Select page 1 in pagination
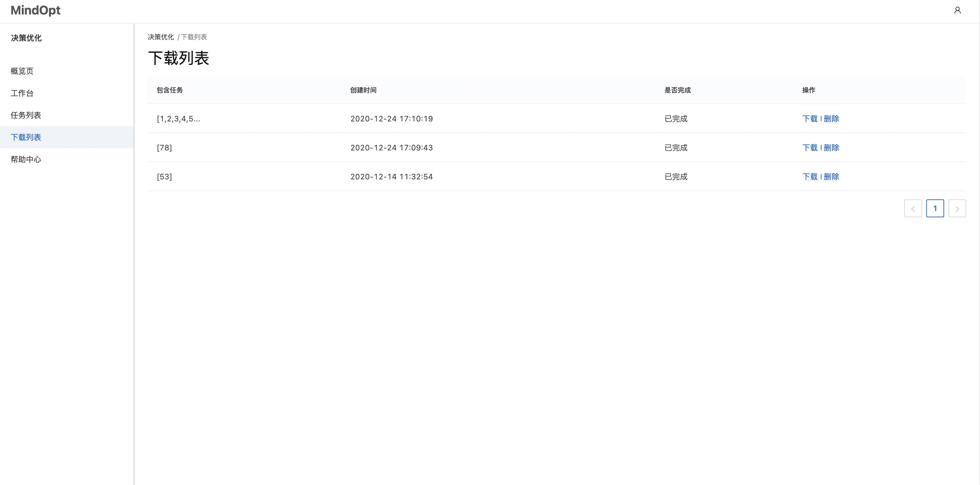 pyautogui.click(x=935, y=208)
